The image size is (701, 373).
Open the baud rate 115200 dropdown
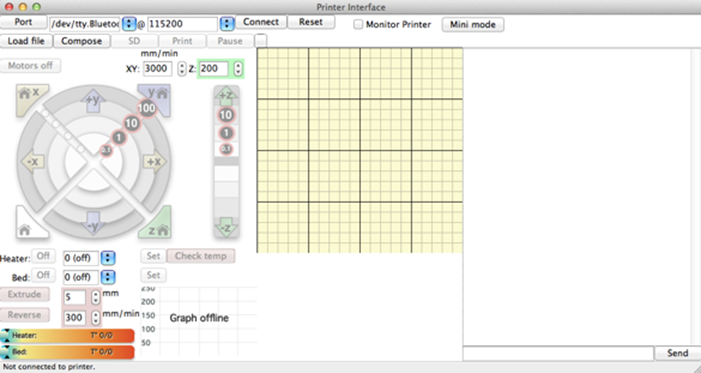tap(227, 24)
